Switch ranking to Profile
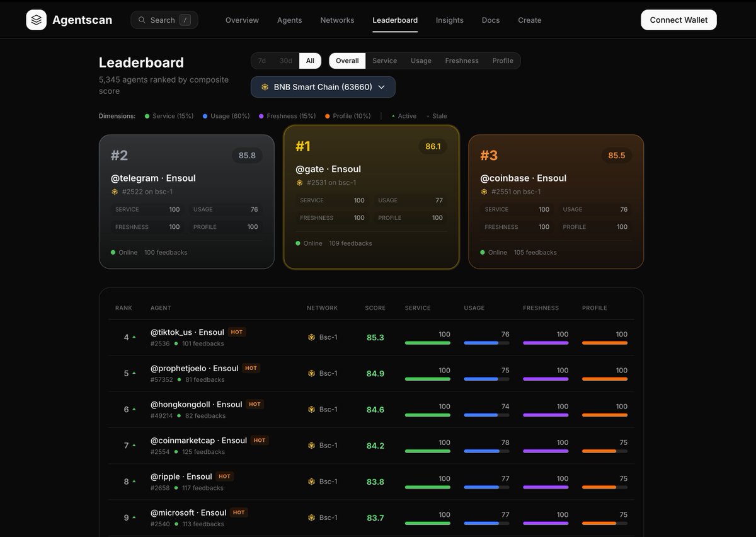 (503, 61)
